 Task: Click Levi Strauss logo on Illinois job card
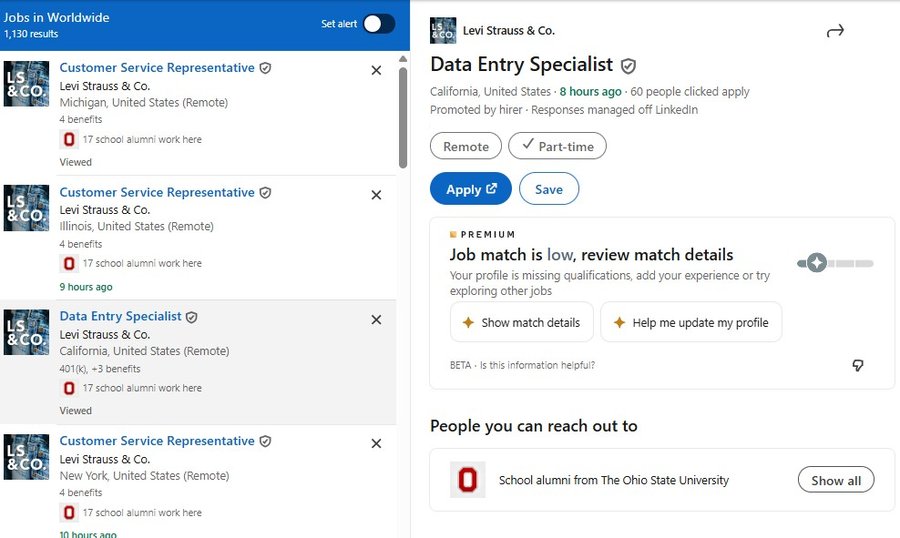tap(26, 208)
